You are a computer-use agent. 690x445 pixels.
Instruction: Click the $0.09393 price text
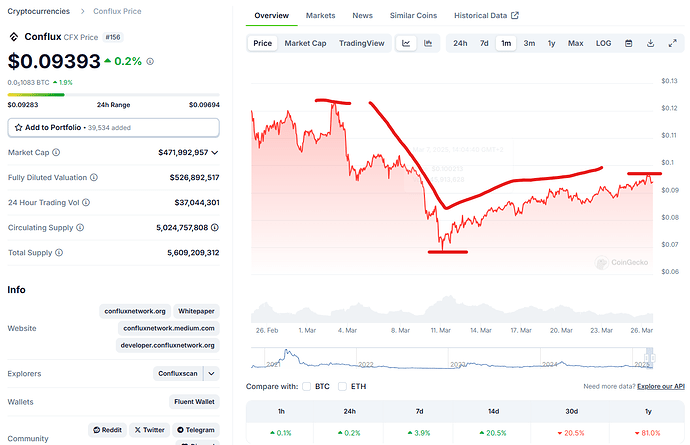click(x=54, y=61)
